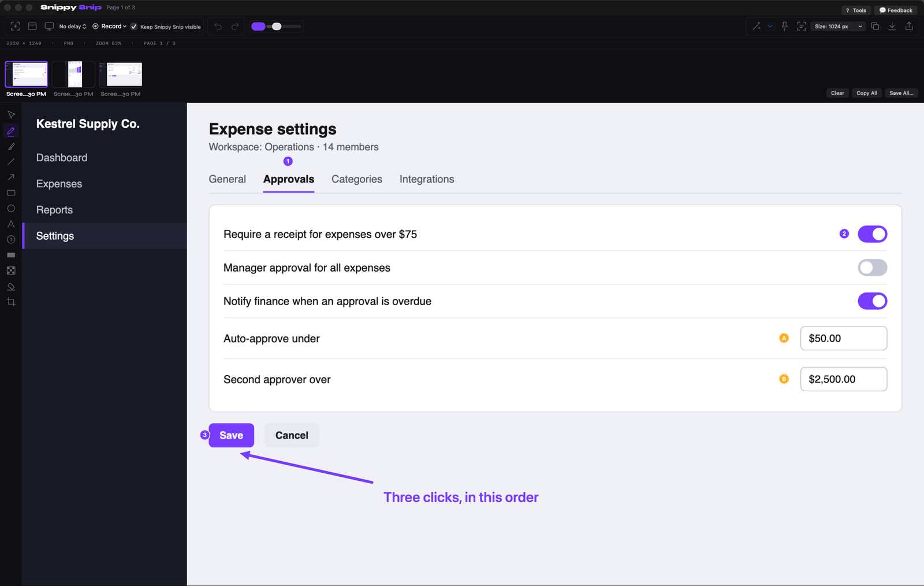924x586 pixels.
Task: Click the capture window icon
Action: (32, 27)
